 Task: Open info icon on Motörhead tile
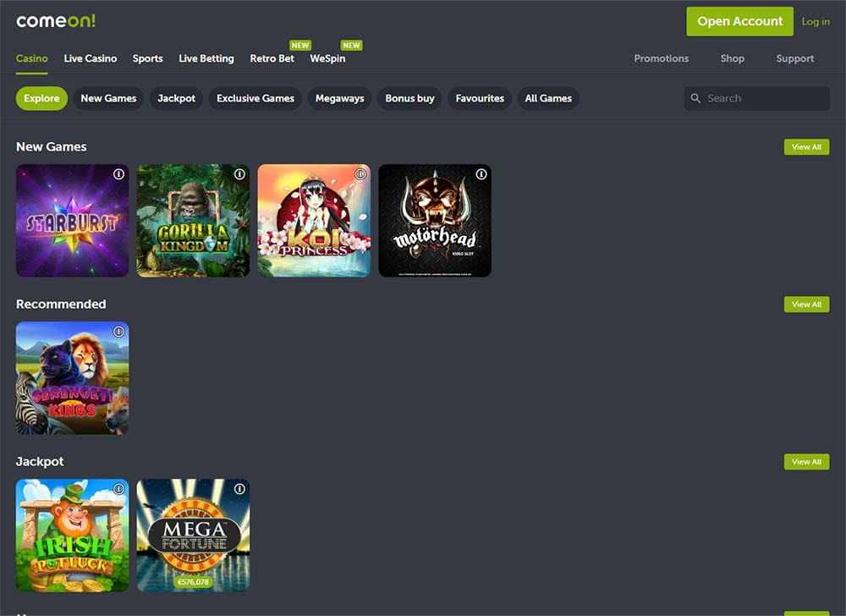[481, 174]
